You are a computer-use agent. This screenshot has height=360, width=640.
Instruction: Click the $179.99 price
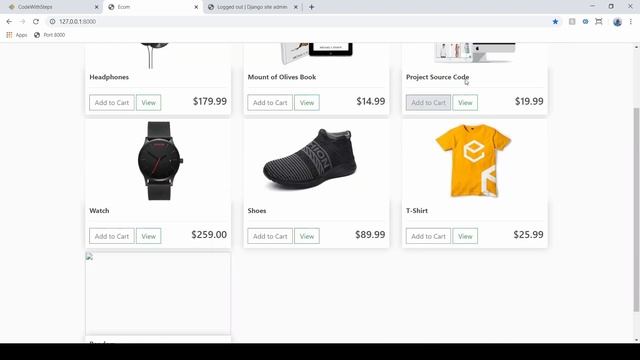pyautogui.click(x=210, y=101)
